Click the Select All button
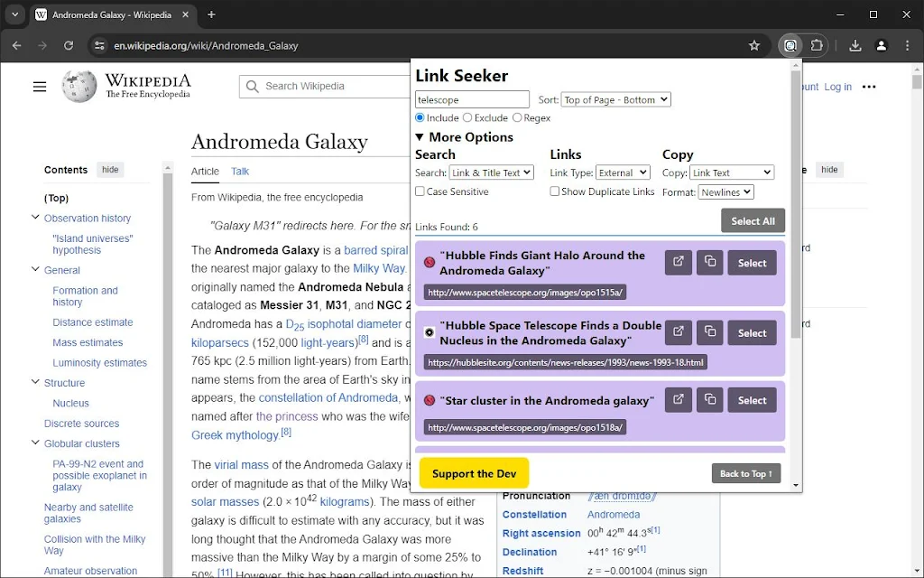This screenshot has width=924, height=578. 753,220
